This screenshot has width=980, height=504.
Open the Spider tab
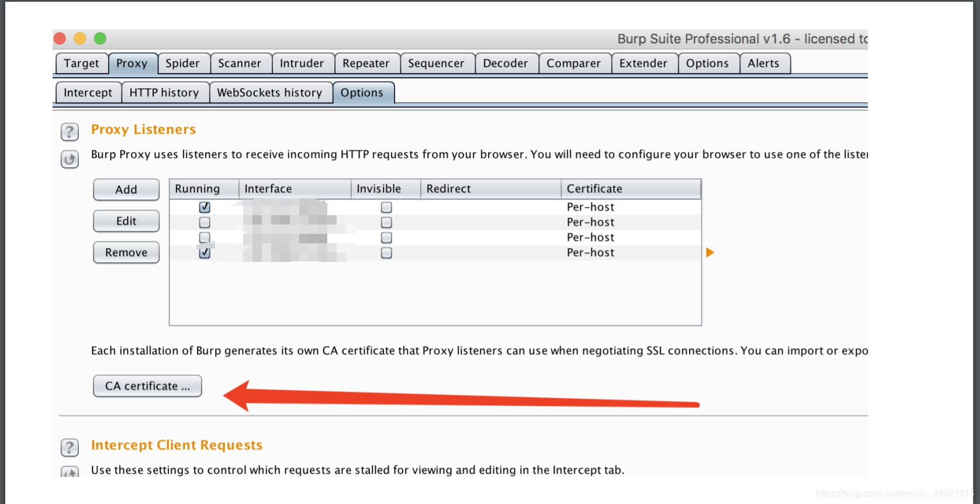pyautogui.click(x=183, y=63)
